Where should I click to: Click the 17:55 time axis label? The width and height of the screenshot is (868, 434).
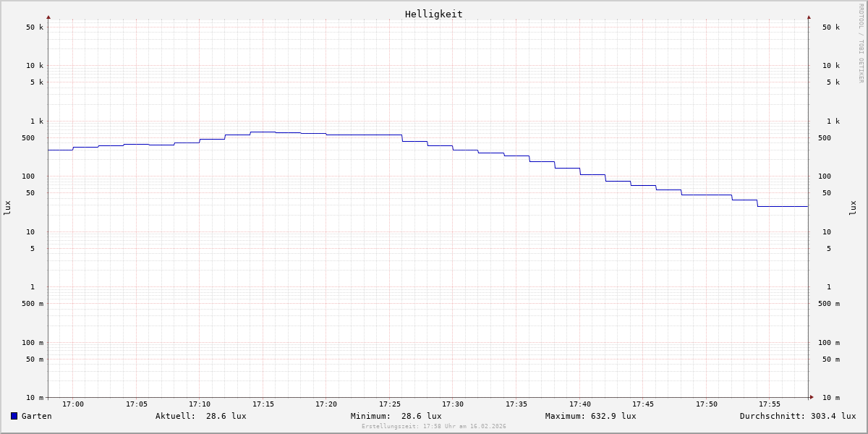point(770,404)
